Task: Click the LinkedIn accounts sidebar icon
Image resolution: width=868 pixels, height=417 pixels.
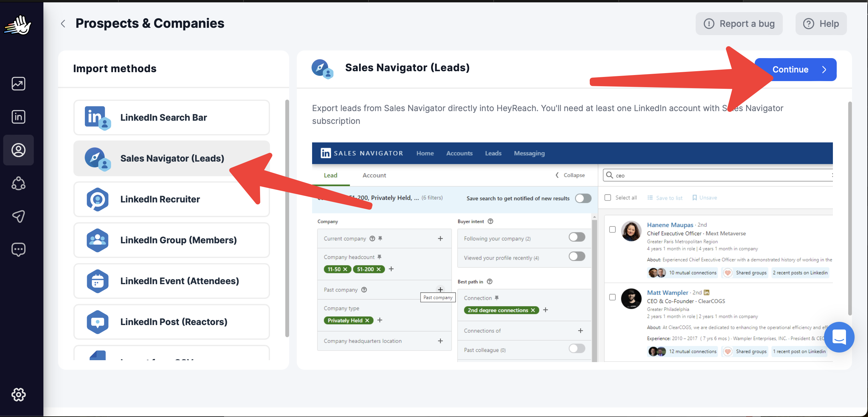Action: click(18, 117)
